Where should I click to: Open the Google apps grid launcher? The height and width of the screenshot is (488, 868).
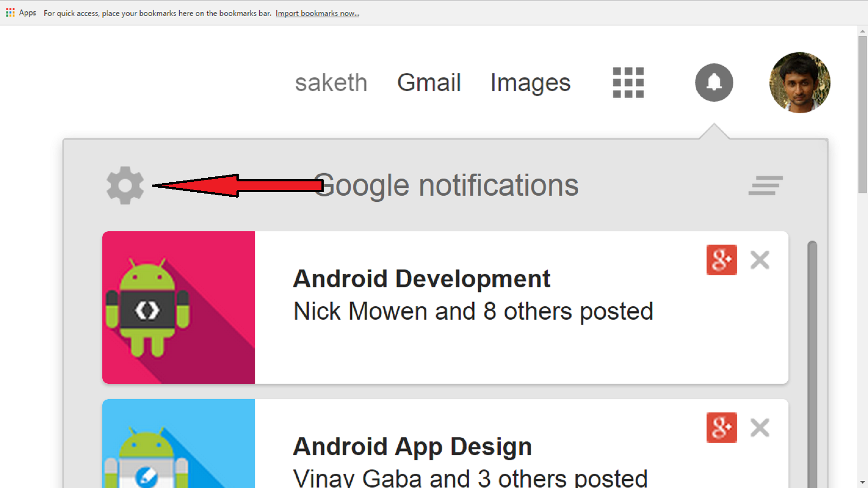click(x=628, y=82)
